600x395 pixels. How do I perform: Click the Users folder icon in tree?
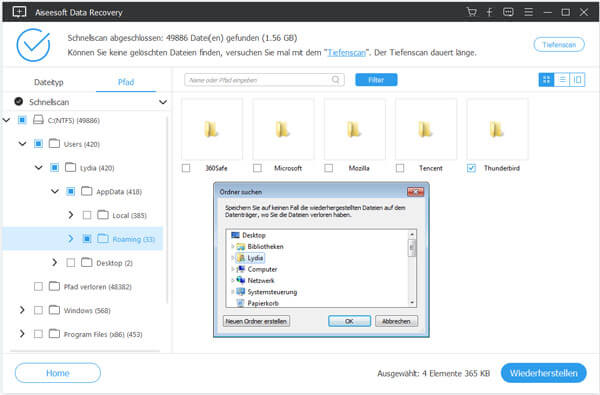click(54, 144)
